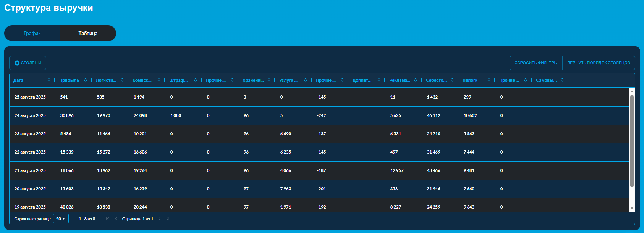Open the rows per page dropdown showing 50
Viewport: 644px width, 233px height.
[61, 219]
